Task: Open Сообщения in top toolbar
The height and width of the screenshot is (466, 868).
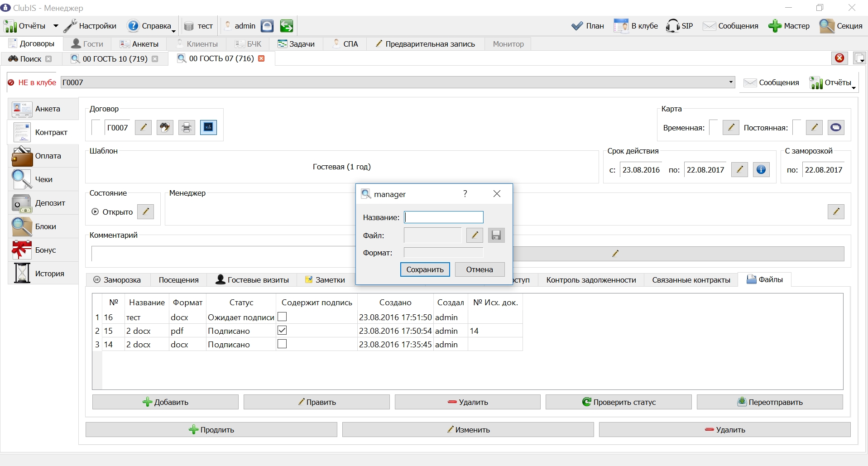Action: click(x=730, y=26)
